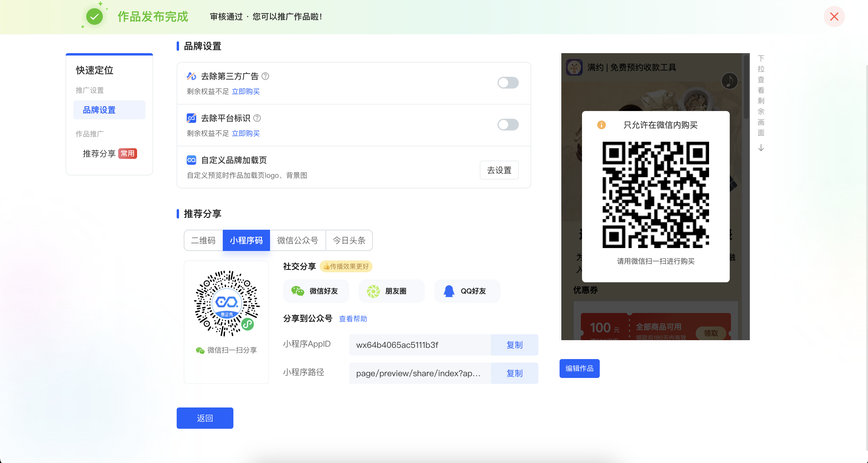Click the preview panel vertical scrollbar

click(x=746, y=87)
